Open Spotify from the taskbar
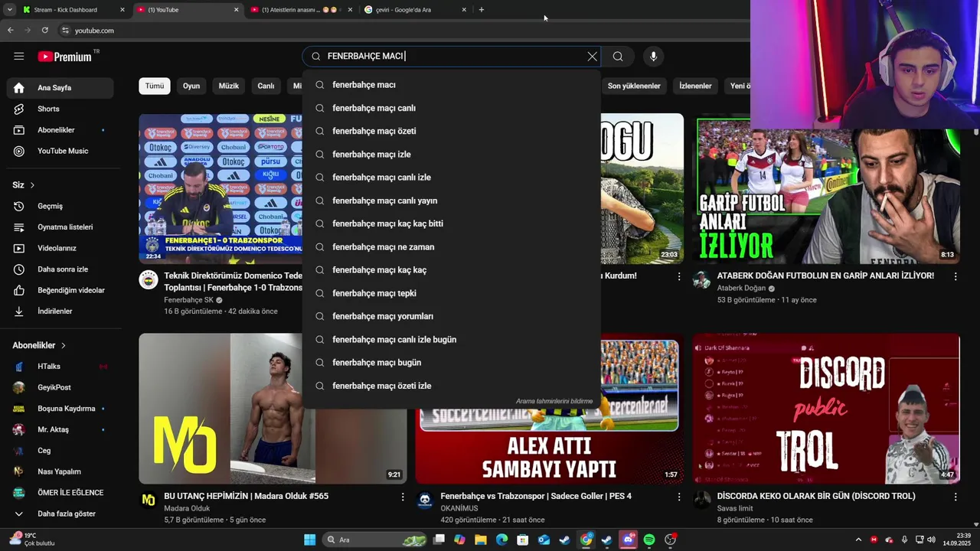The width and height of the screenshot is (980, 551). tap(649, 540)
